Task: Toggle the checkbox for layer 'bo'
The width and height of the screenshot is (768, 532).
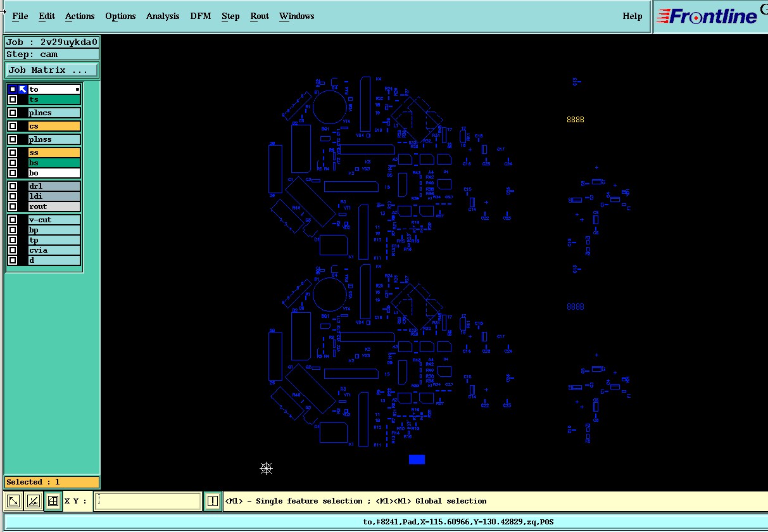Action: point(13,173)
